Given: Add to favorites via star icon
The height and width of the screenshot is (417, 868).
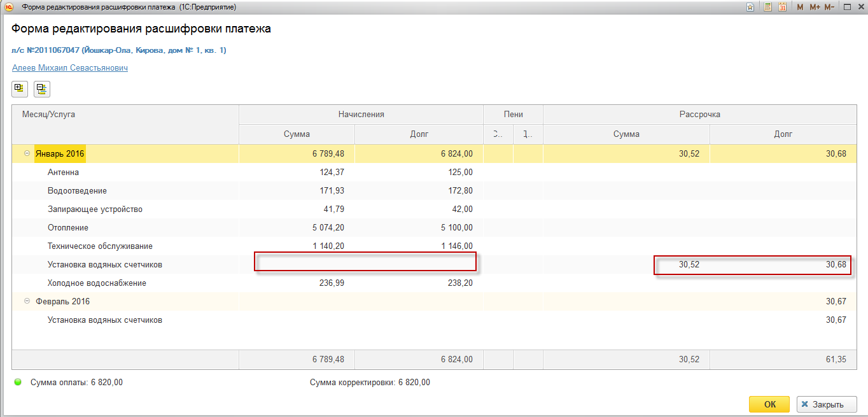Looking at the screenshot, I should pyautogui.click(x=750, y=7).
